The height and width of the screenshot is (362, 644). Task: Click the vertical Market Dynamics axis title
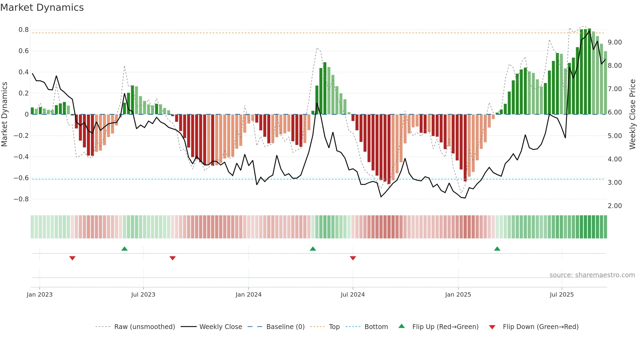4,114
